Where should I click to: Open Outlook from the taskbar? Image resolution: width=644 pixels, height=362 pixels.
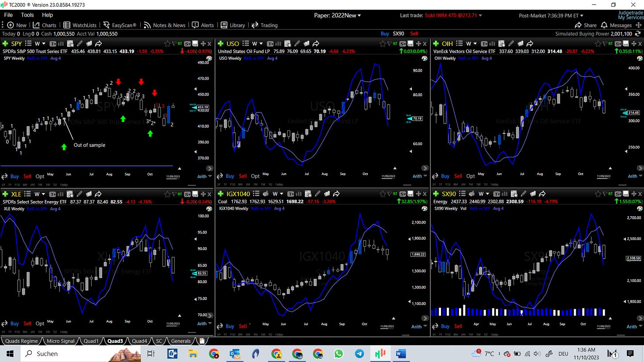coord(234,354)
